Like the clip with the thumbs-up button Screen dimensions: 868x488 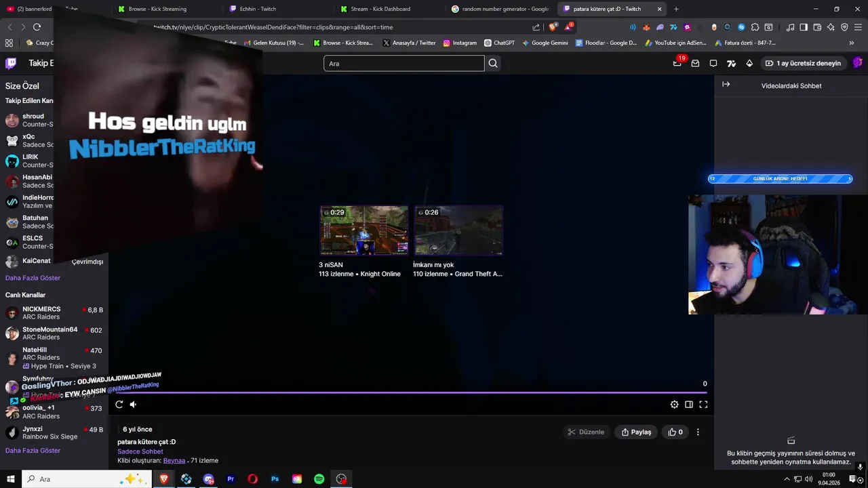[675, 432]
